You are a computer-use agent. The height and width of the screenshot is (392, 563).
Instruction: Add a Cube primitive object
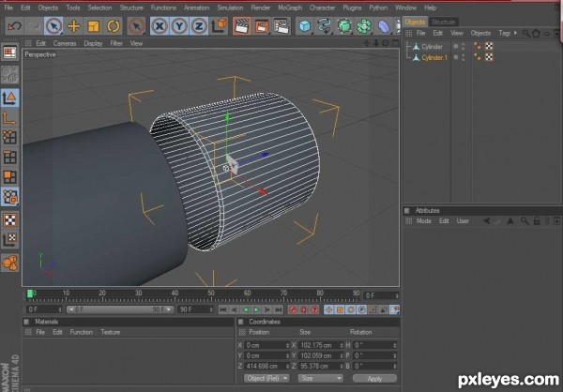pyautogui.click(x=304, y=26)
